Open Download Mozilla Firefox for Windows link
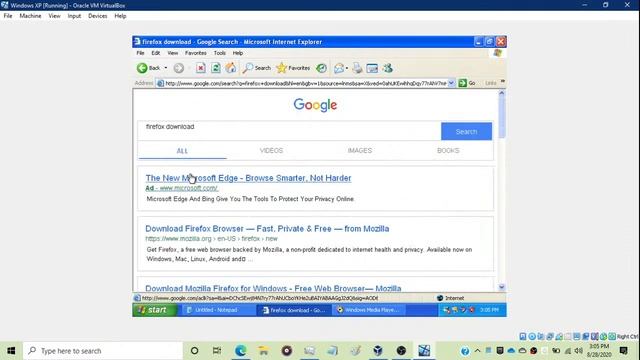Screen dimensions: 640x360 (x=273, y=288)
